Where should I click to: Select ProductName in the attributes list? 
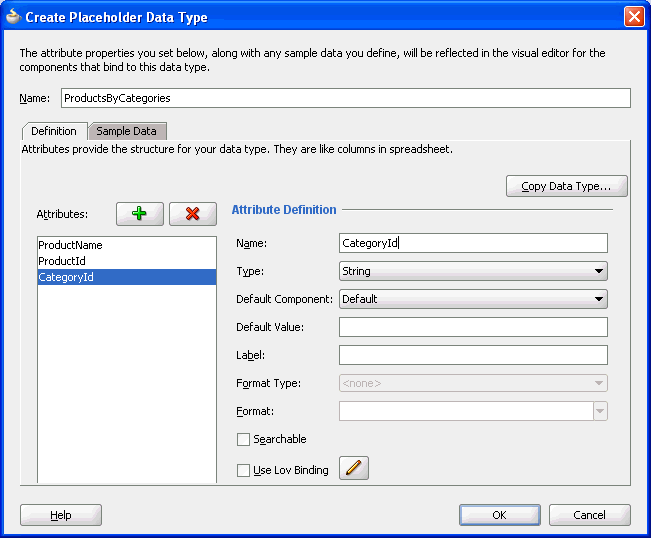127,245
